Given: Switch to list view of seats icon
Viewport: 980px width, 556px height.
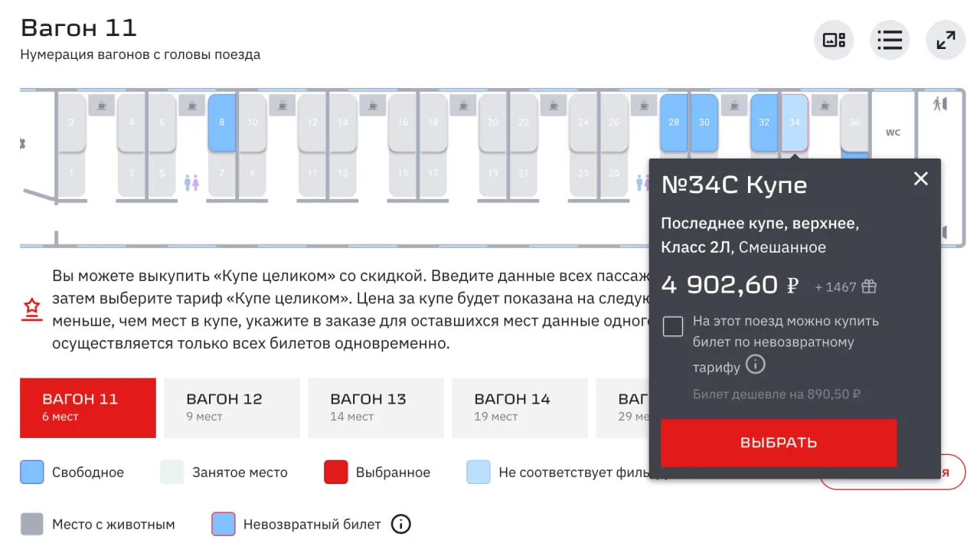Looking at the screenshot, I should pyautogui.click(x=890, y=40).
